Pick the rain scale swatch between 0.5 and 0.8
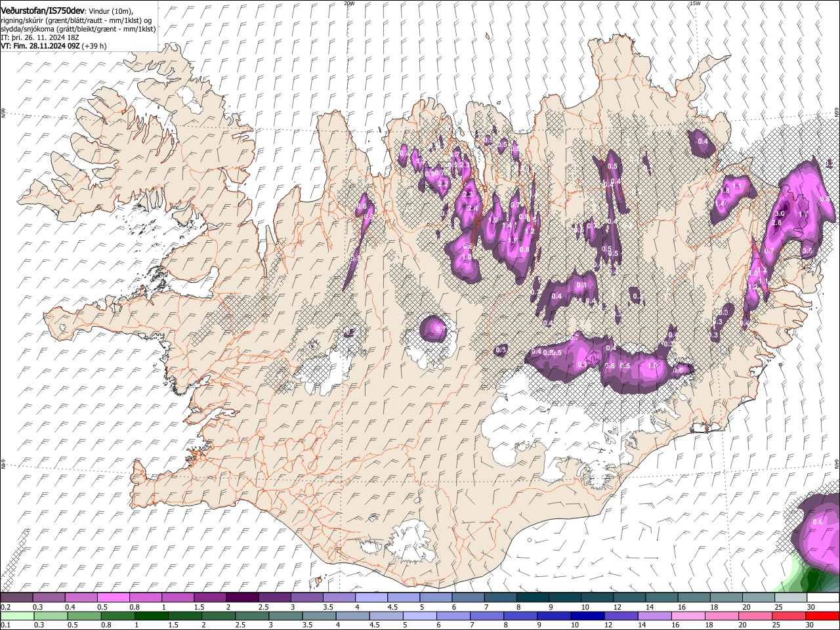The width and height of the screenshot is (840, 630). [x=83, y=616]
